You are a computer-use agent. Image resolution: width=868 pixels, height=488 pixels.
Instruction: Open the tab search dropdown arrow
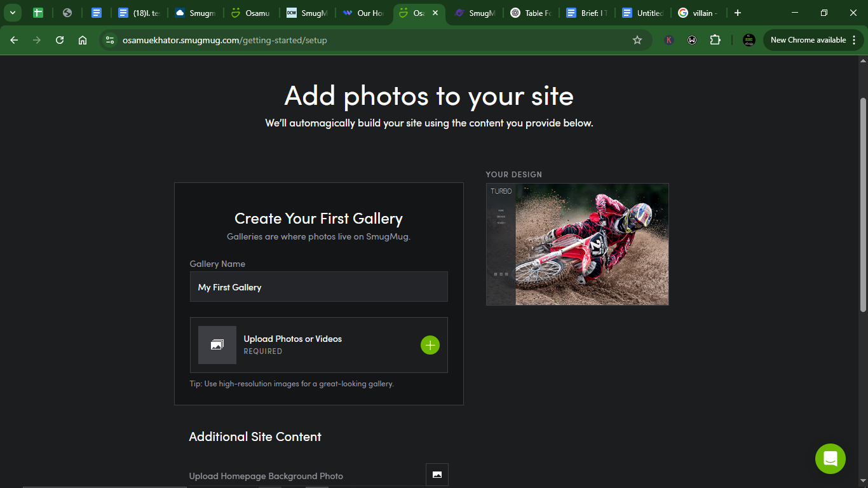12,13
